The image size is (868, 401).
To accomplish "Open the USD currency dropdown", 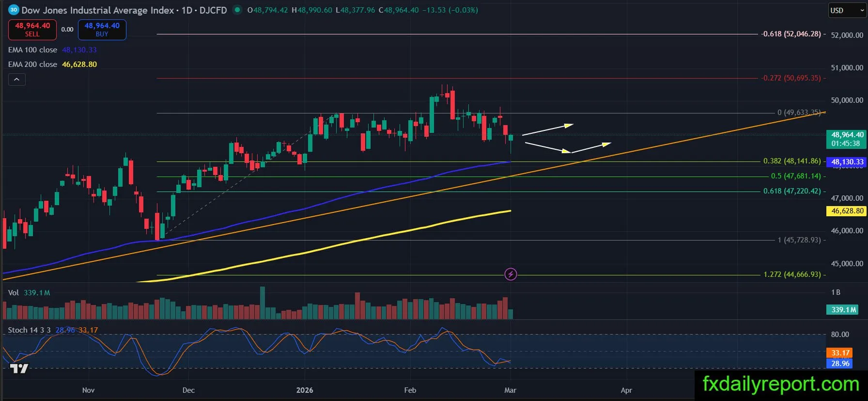I will coord(847,10).
